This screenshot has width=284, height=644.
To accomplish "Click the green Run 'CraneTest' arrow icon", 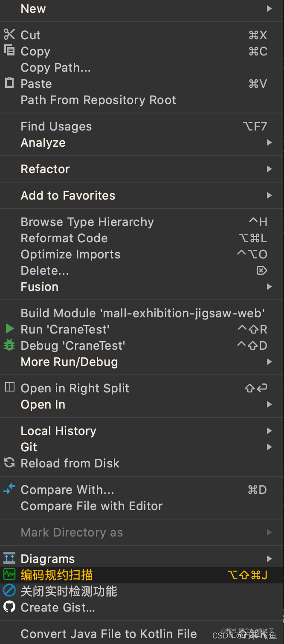I will coord(9,329).
